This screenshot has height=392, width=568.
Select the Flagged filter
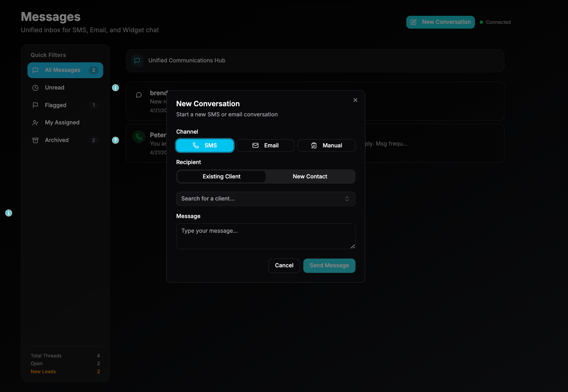pyautogui.click(x=65, y=105)
